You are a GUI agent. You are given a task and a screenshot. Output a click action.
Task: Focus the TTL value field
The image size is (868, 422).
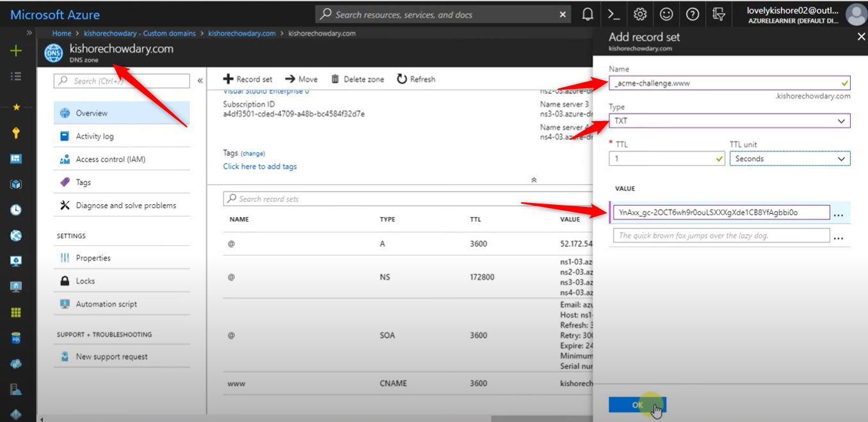(x=667, y=158)
